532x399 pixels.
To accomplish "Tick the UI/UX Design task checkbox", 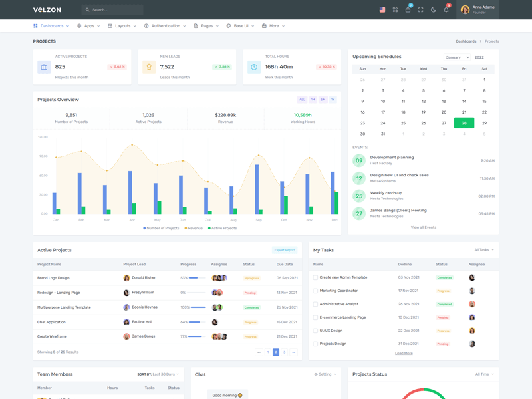I will point(315,329).
